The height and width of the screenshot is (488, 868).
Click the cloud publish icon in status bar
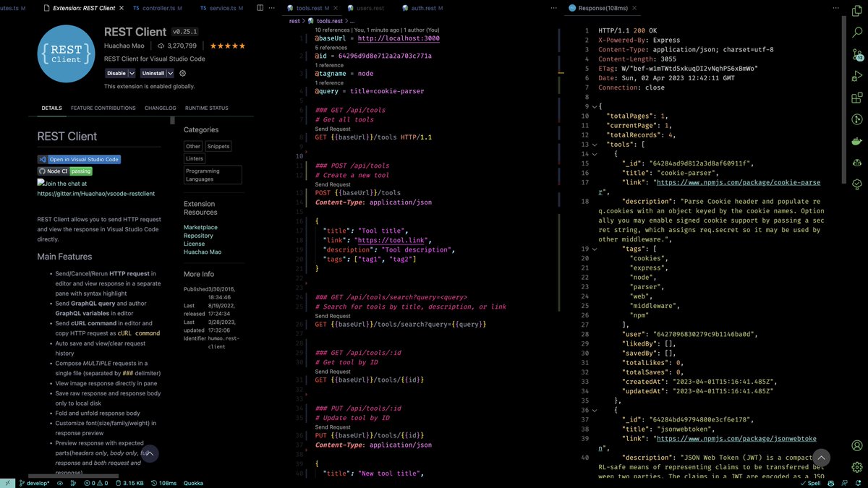(x=59, y=483)
